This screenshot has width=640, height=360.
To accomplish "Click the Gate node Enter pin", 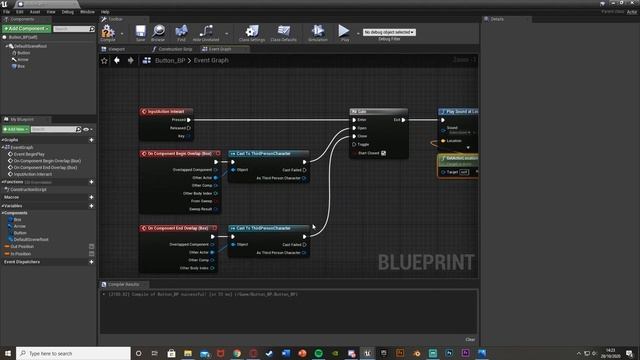I will pyautogui.click(x=354, y=120).
